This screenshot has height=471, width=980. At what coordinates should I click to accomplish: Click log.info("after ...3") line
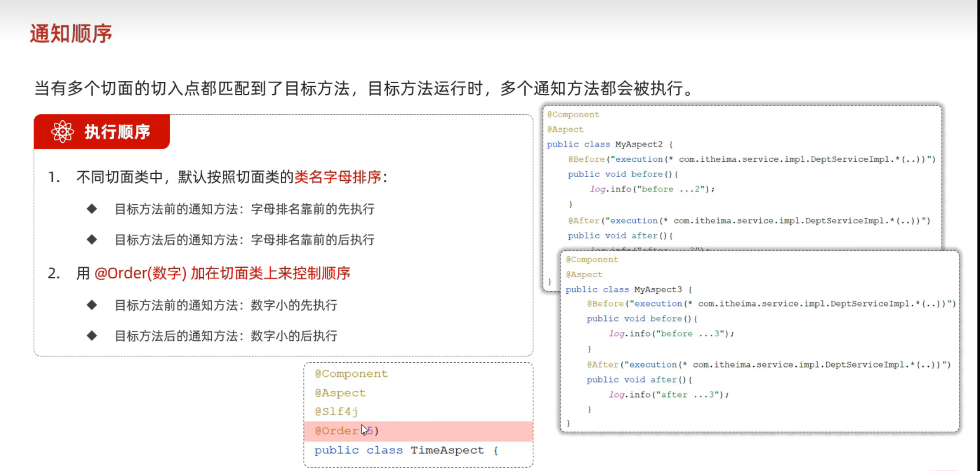click(669, 395)
